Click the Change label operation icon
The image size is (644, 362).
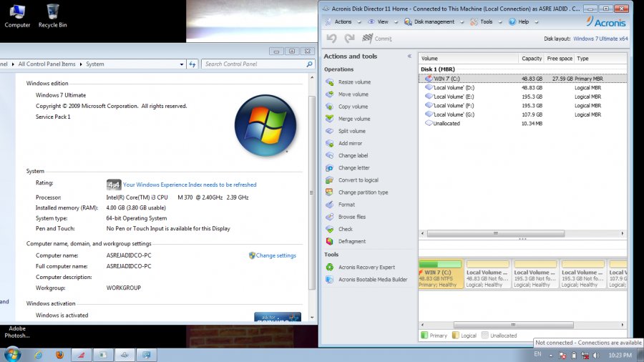tap(329, 155)
